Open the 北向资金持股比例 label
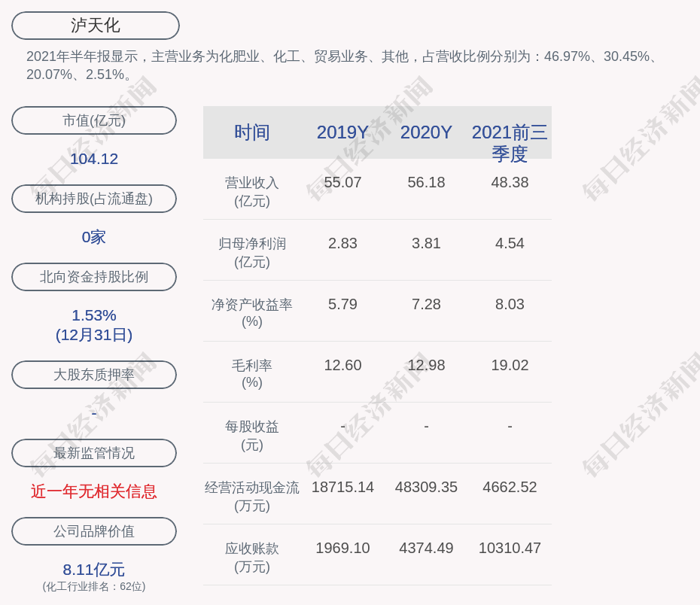Viewport: 700px width, 605px height. tap(94, 277)
